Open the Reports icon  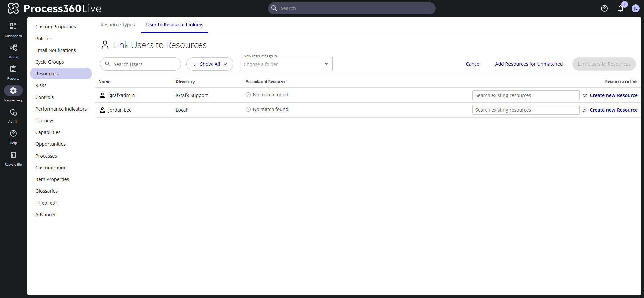tap(13, 69)
